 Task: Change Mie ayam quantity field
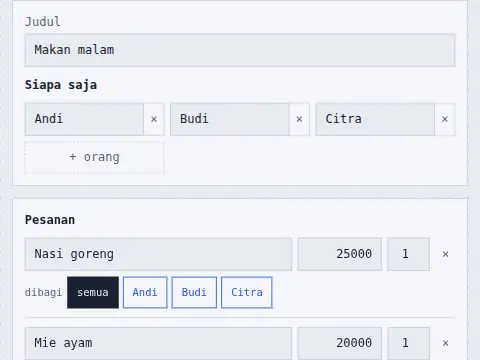point(409,343)
